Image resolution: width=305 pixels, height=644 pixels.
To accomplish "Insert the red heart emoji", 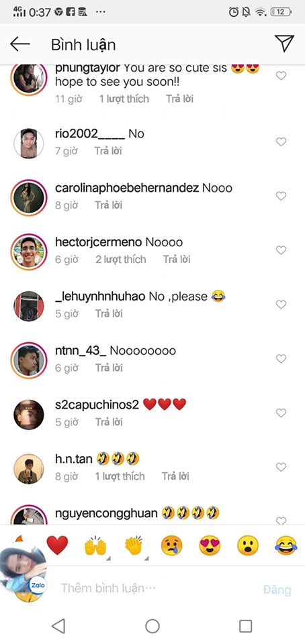I will point(57,545).
